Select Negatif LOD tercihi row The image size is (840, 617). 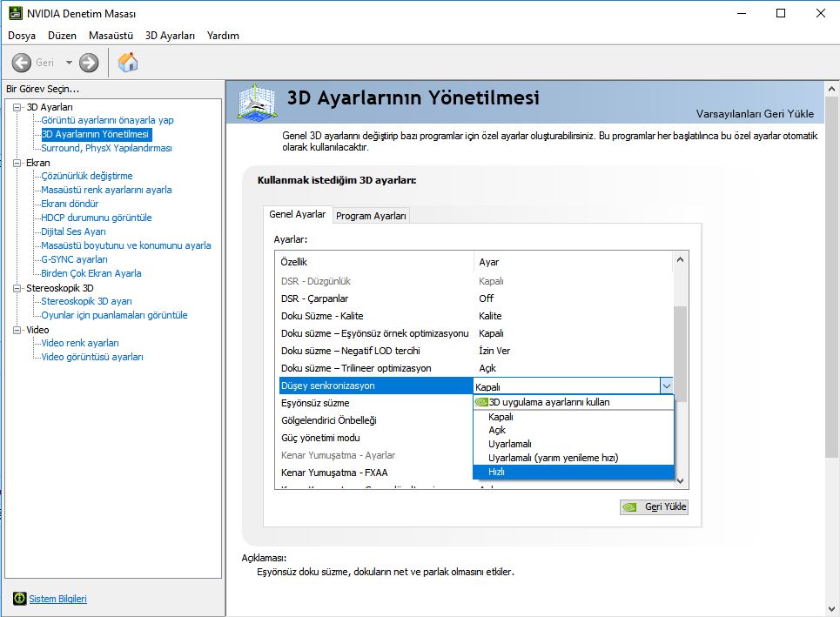click(x=476, y=351)
